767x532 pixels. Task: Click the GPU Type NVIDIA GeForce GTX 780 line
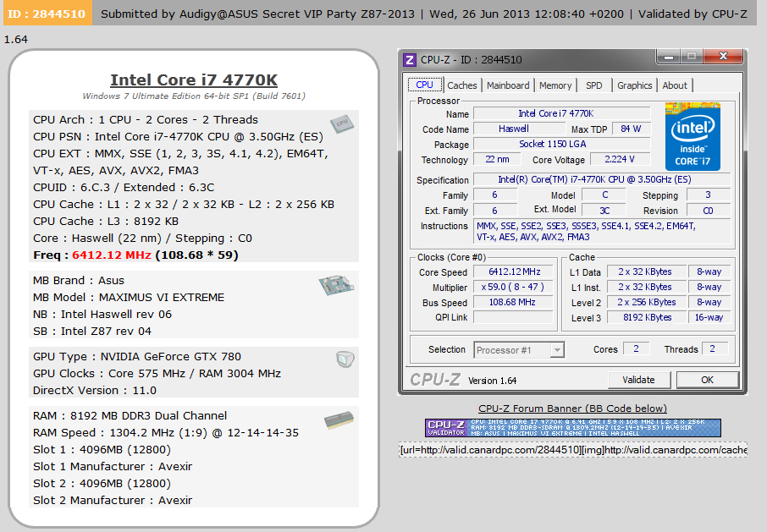(x=137, y=357)
